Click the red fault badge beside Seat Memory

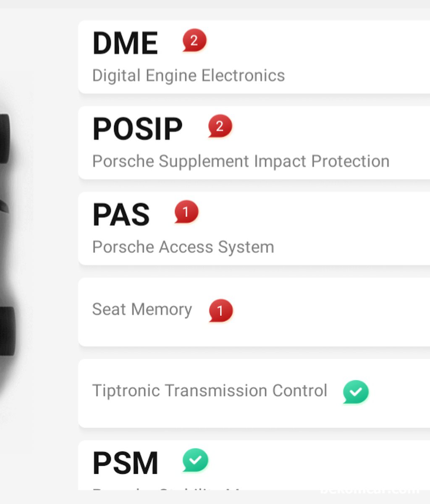(220, 311)
